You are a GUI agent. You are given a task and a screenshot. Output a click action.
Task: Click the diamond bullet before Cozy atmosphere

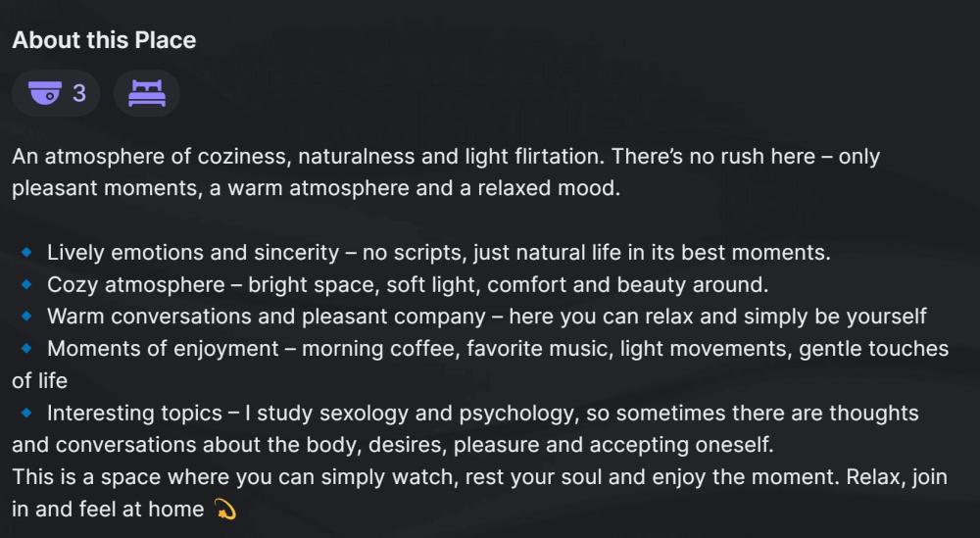click(x=27, y=284)
